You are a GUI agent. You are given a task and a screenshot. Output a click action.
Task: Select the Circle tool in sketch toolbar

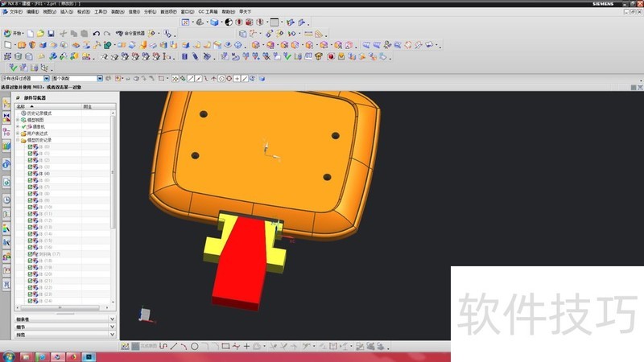pos(195,347)
